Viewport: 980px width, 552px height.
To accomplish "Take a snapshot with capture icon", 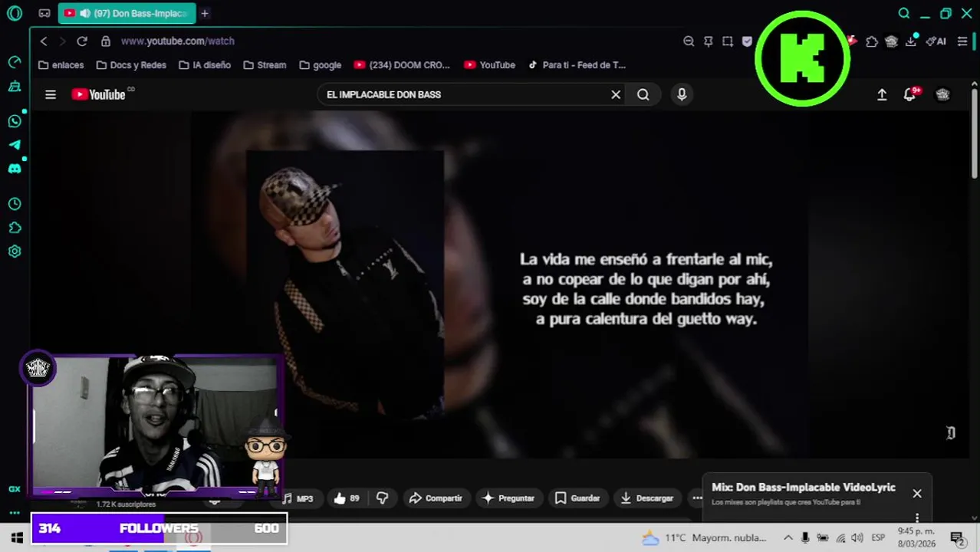I will (728, 41).
